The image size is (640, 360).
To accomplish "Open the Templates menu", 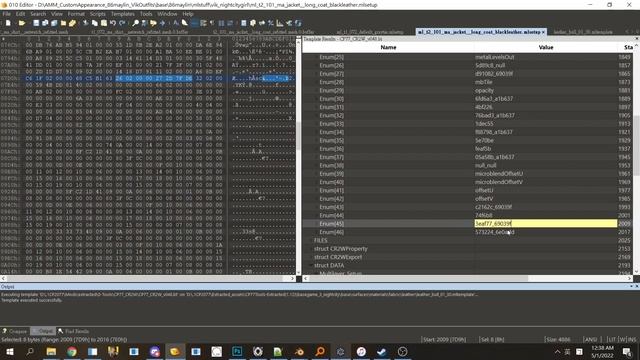I will [123, 14].
